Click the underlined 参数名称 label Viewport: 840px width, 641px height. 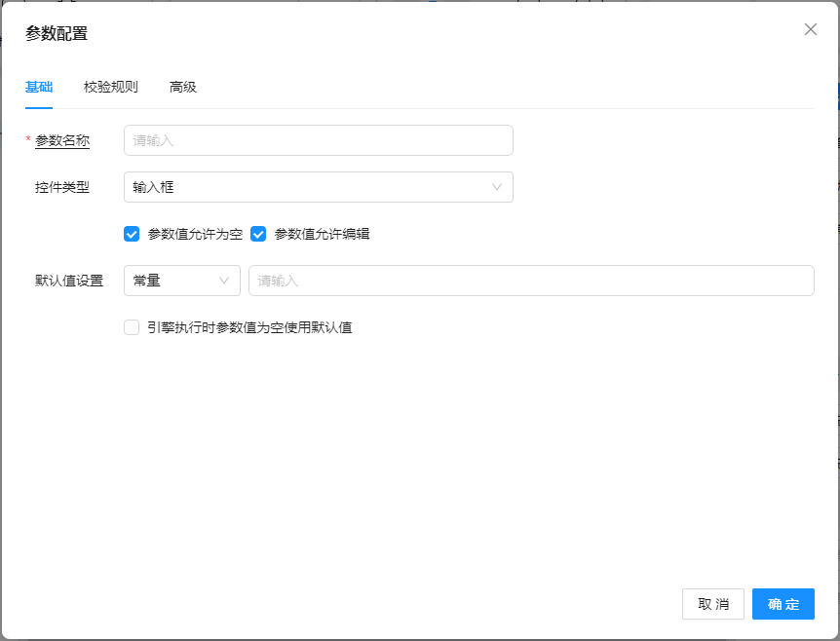click(62, 140)
